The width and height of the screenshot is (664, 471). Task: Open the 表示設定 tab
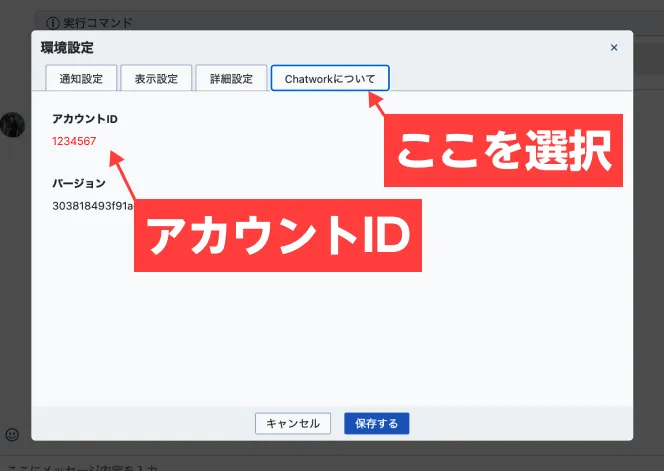coord(156,78)
